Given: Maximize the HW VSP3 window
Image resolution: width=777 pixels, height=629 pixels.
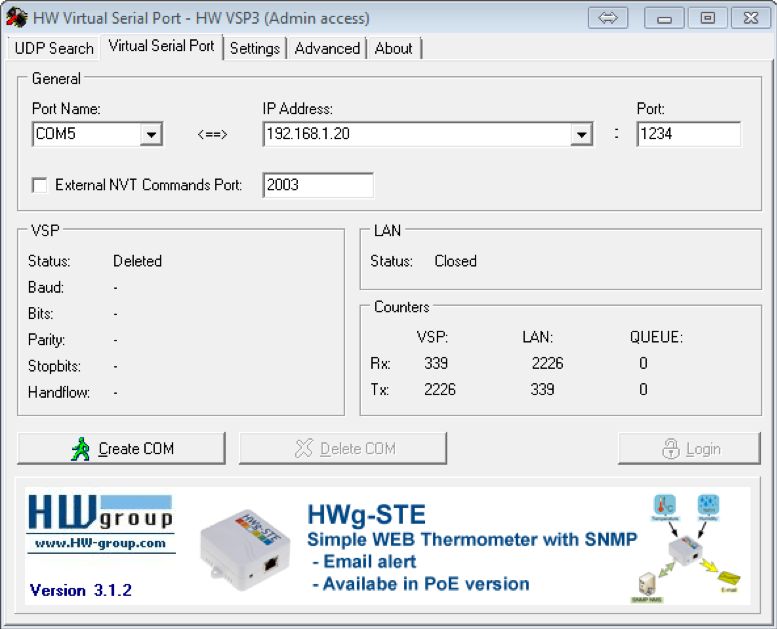Looking at the screenshot, I should (708, 18).
